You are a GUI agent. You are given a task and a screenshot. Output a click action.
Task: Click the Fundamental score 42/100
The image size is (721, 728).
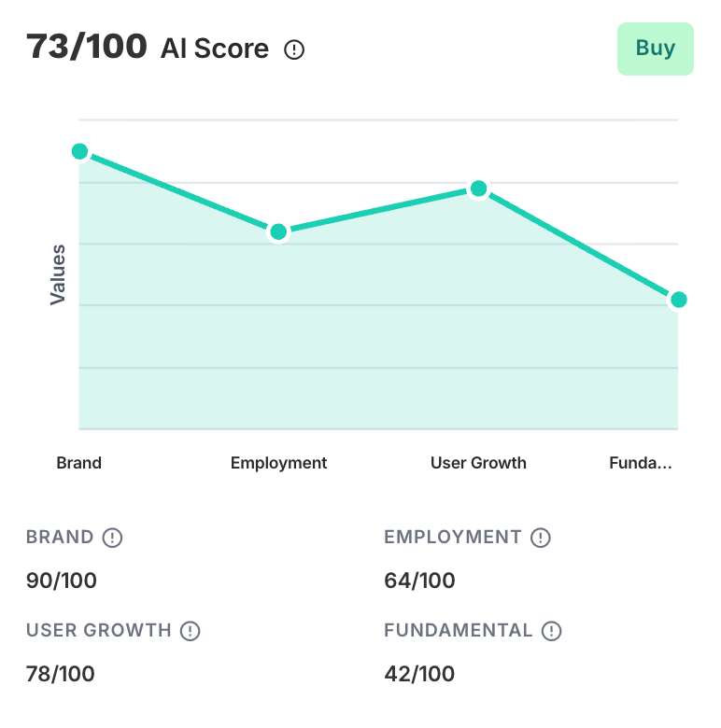coord(419,674)
